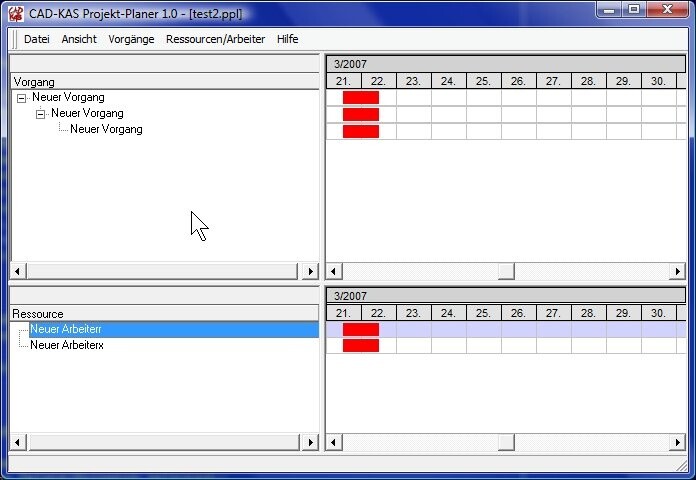696x480 pixels.
Task: Click day 21. header in upper chart
Action: click(x=344, y=81)
